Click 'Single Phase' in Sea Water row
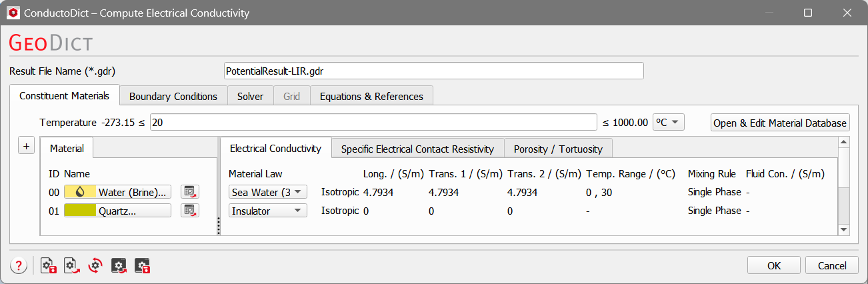This screenshot has height=284, width=868. 714,192
